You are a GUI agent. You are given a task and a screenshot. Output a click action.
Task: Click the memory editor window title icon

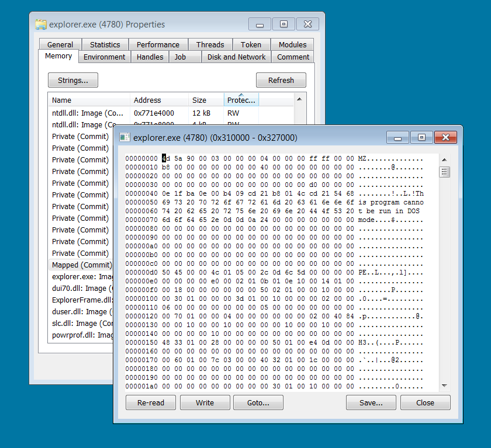125,137
